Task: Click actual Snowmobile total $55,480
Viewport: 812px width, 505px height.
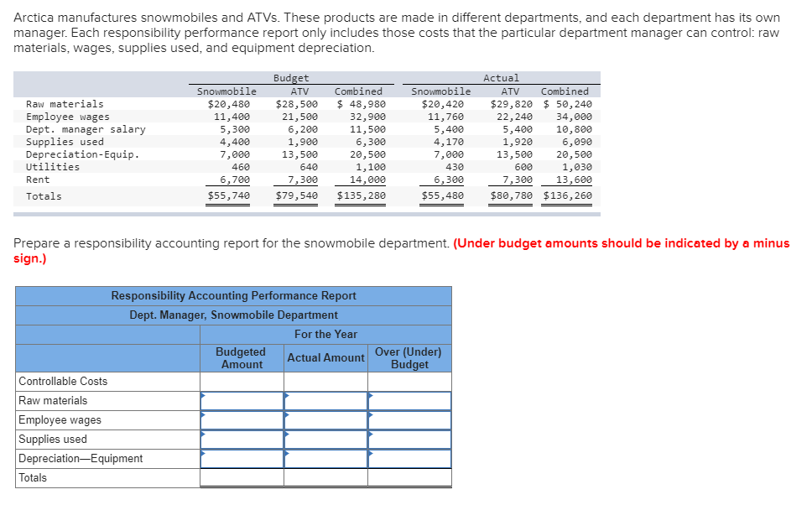Action: click(x=442, y=195)
